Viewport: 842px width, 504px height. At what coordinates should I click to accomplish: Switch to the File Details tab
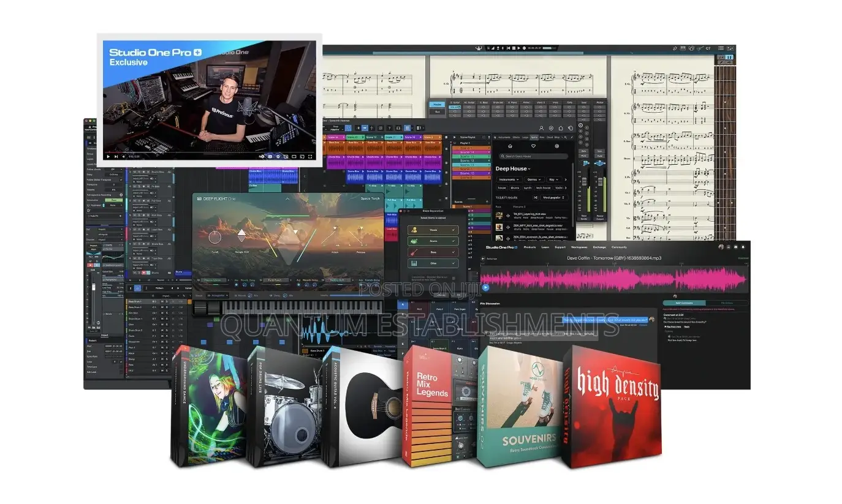pos(727,303)
